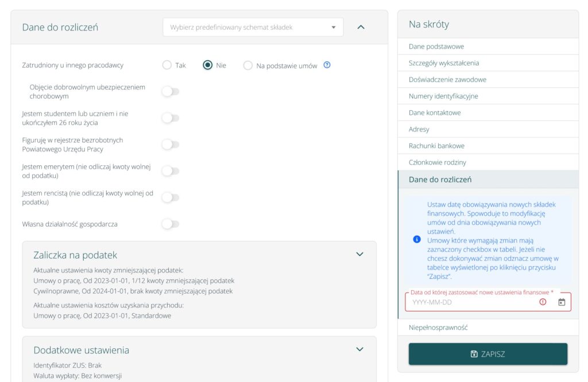Toggle Jestem emerytem switch
The height and width of the screenshot is (382, 588).
coord(170,171)
